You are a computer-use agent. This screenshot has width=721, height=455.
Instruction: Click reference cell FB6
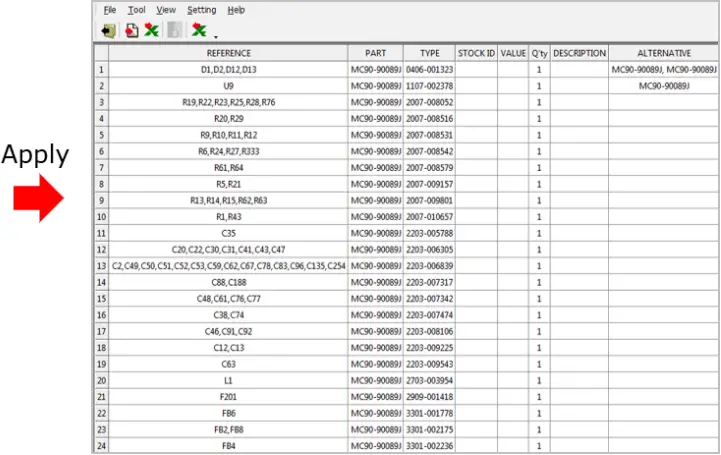(229, 413)
